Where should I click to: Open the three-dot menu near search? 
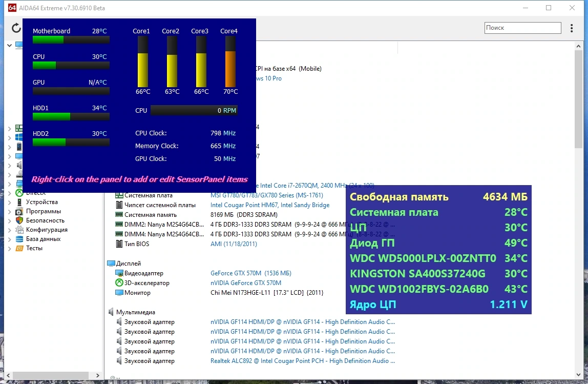572,28
